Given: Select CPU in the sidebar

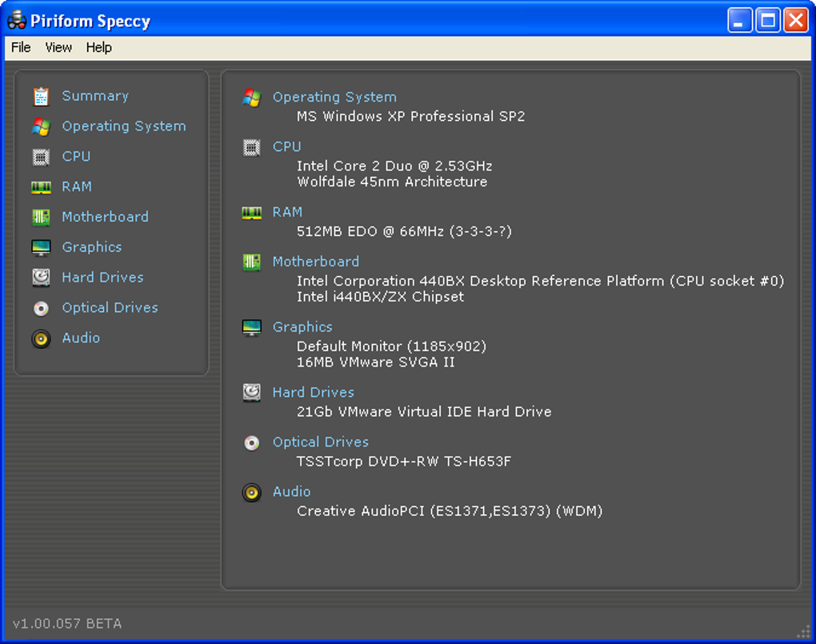Looking at the screenshot, I should pos(76,156).
